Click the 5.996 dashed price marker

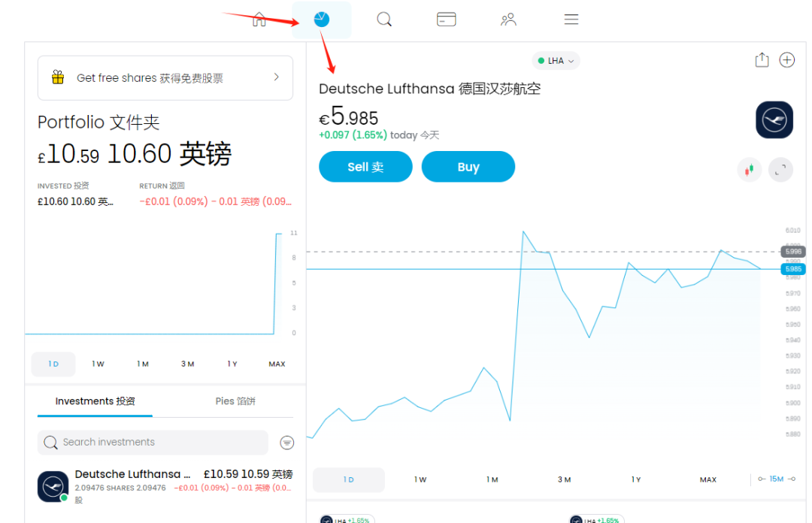click(x=793, y=252)
